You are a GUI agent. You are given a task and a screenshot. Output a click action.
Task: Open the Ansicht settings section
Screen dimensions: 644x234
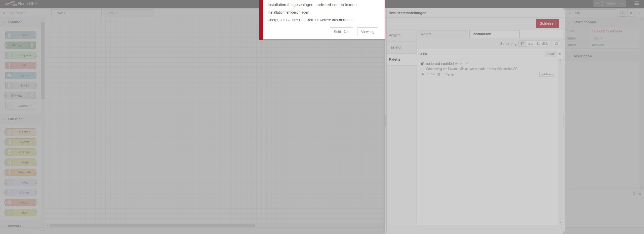(x=401, y=35)
